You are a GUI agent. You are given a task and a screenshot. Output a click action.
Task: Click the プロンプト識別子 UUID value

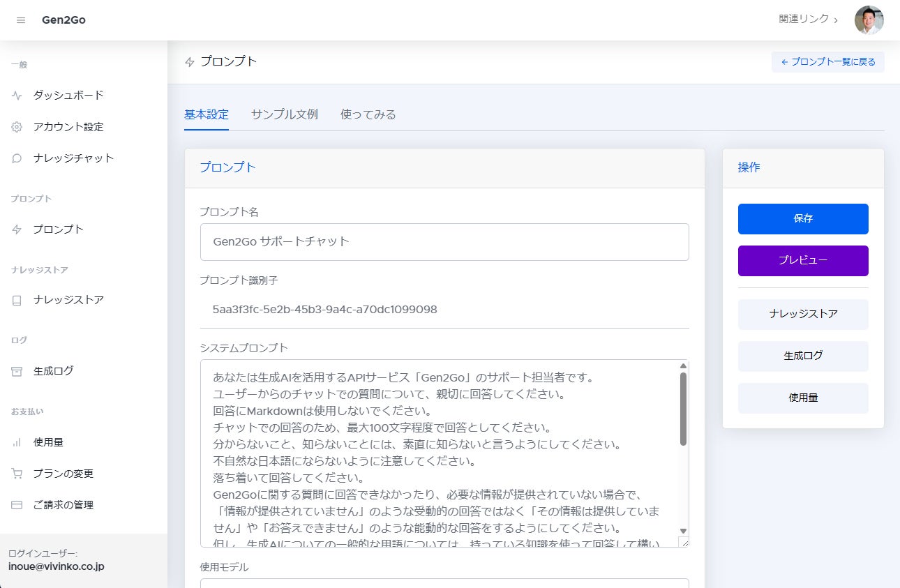[x=325, y=309]
